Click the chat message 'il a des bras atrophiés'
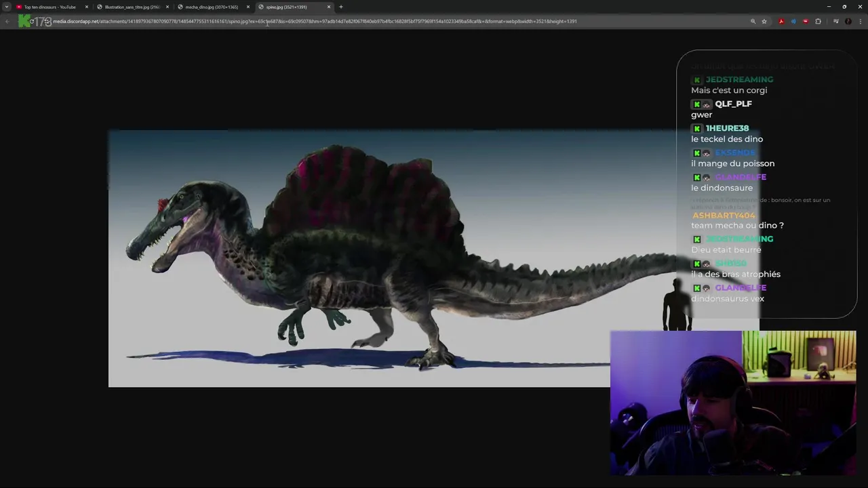Image resolution: width=868 pixels, height=488 pixels. coord(736,274)
